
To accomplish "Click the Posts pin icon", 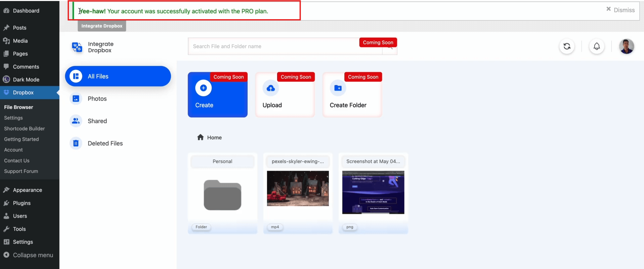I will point(6,28).
